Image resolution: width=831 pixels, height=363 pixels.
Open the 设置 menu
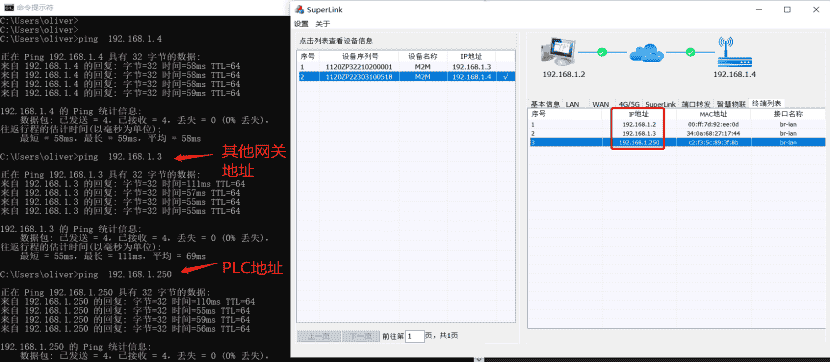301,24
